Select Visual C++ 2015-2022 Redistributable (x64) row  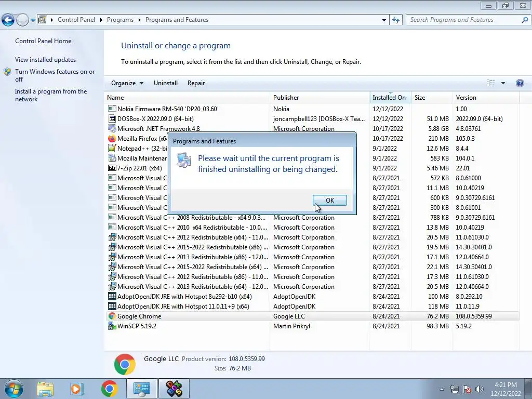point(312,267)
